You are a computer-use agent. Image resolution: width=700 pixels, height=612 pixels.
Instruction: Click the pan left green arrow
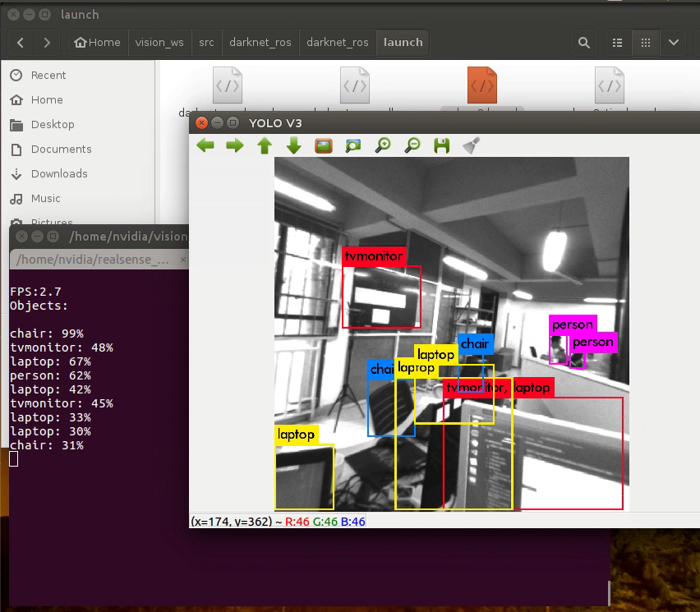click(205, 145)
